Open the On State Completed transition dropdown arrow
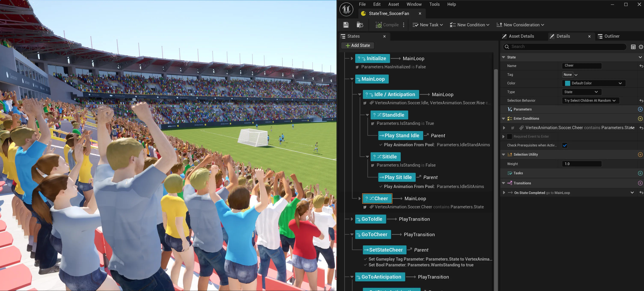Screen dimensions: 644x291 [632, 193]
